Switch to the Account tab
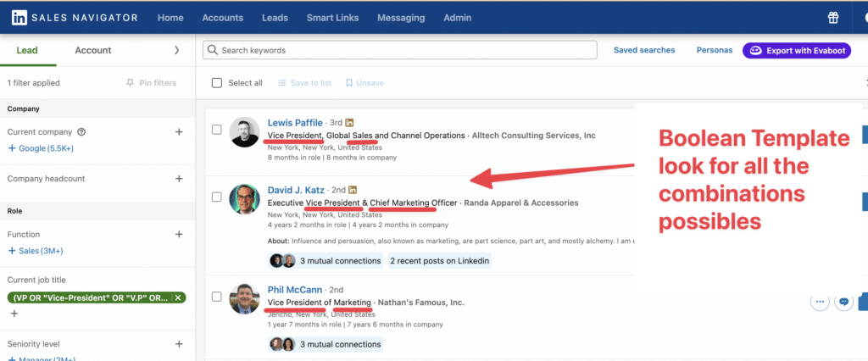Viewport: 868px width, 361px height. [93, 50]
